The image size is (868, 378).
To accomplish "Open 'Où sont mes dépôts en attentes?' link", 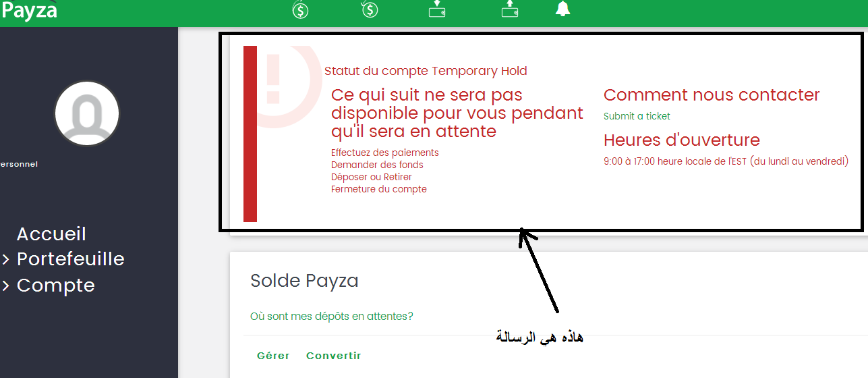I will [x=332, y=316].
